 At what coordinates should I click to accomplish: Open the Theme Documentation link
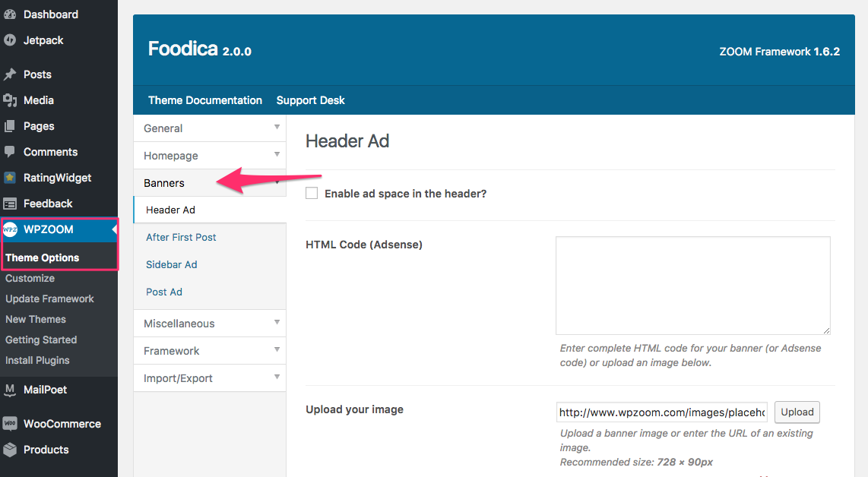(x=204, y=100)
